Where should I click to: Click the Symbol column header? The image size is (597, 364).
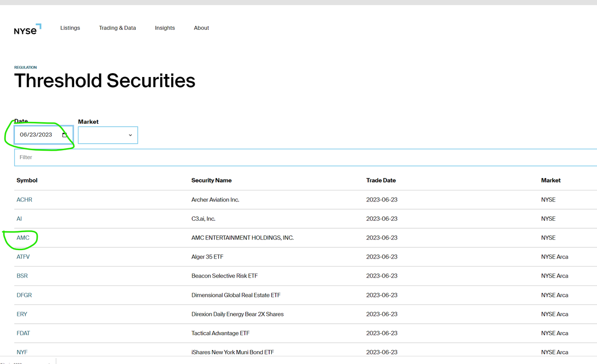[27, 180]
